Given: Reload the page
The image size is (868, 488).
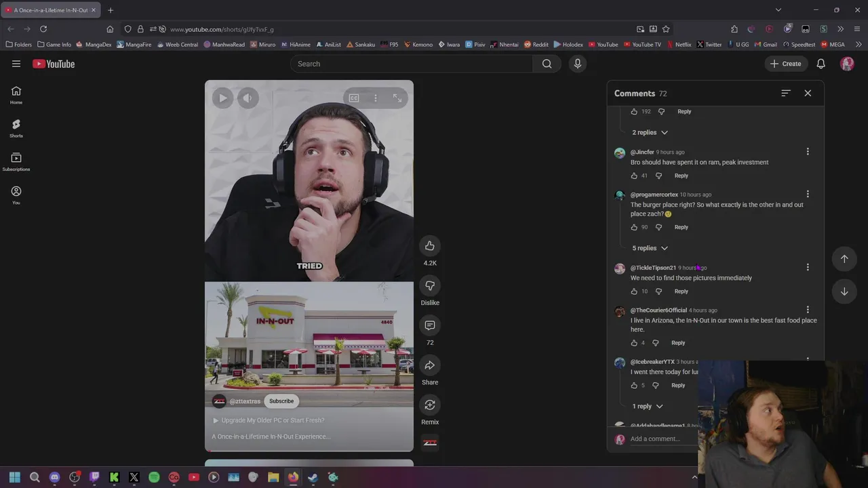Looking at the screenshot, I should [x=43, y=29].
